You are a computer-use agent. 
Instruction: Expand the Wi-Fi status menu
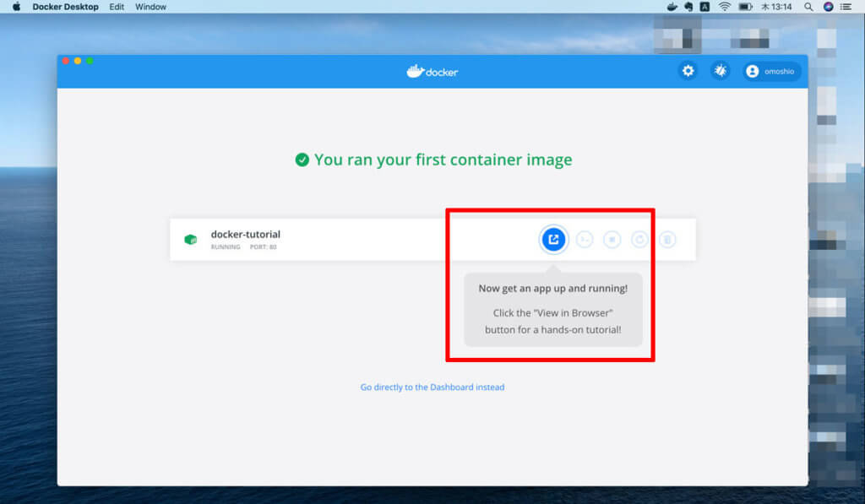724,7
